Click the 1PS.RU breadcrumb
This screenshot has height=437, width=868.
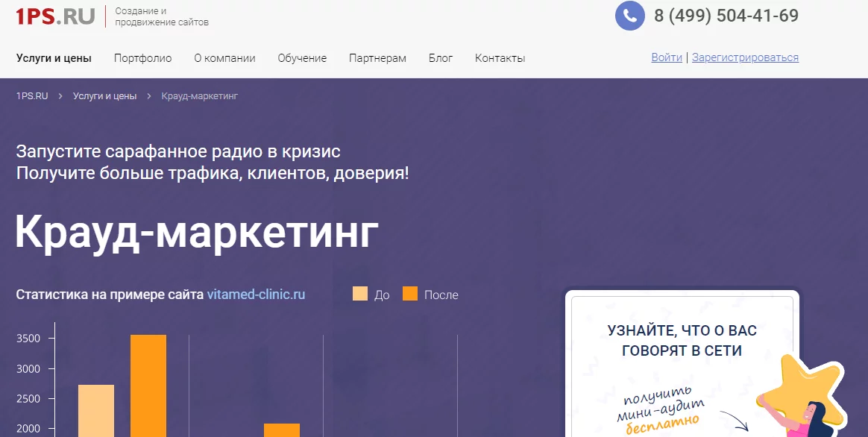click(x=32, y=95)
